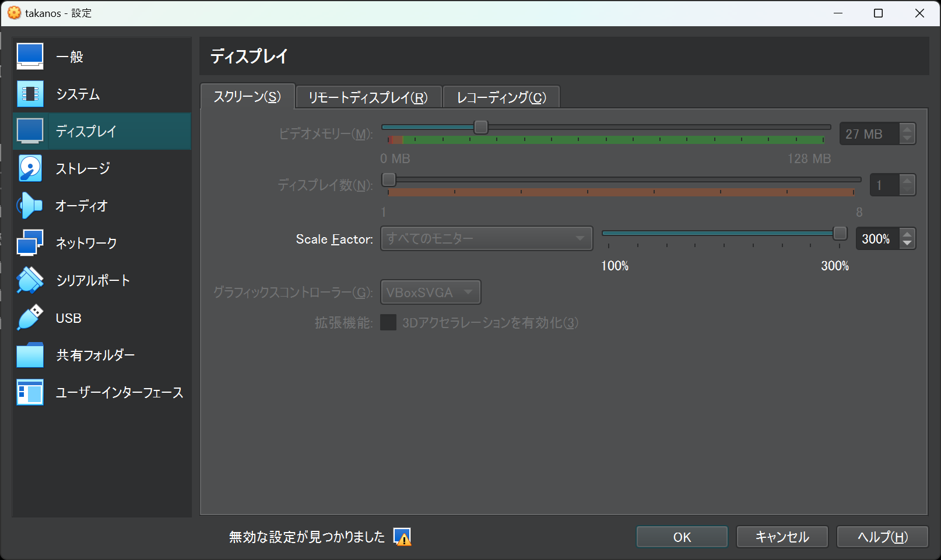
Task: Select the USB settings icon
Action: (x=30, y=318)
